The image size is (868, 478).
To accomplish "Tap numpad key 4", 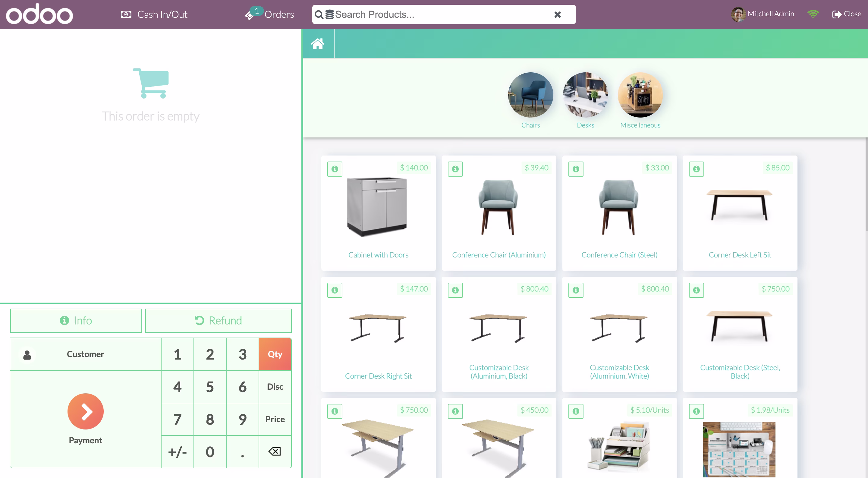I will [x=178, y=387].
